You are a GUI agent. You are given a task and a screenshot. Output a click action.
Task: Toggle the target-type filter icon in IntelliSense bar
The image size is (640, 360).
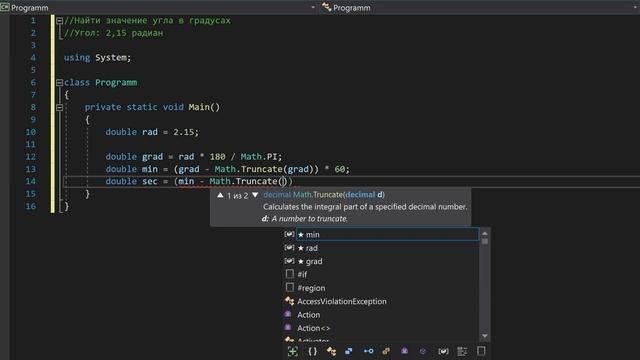click(293, 351)
